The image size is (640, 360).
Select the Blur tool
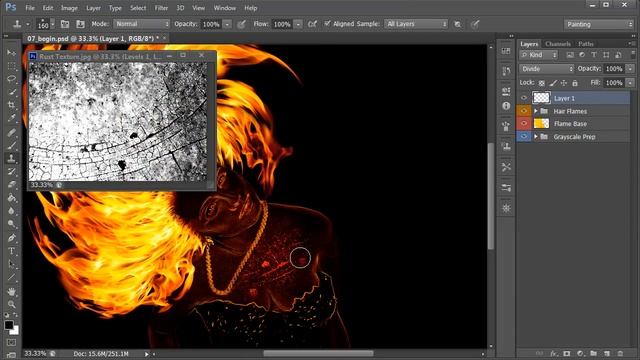click(x=11, y=211)
